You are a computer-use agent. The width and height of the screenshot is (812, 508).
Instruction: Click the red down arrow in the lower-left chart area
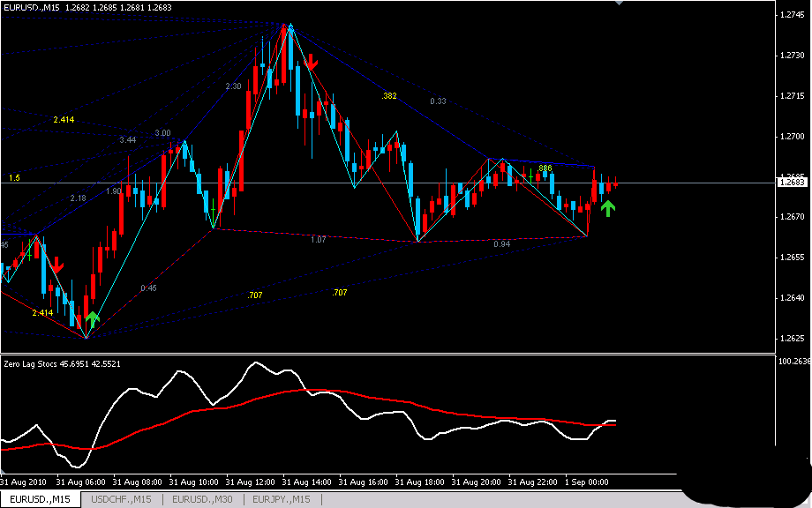[56, 265]
